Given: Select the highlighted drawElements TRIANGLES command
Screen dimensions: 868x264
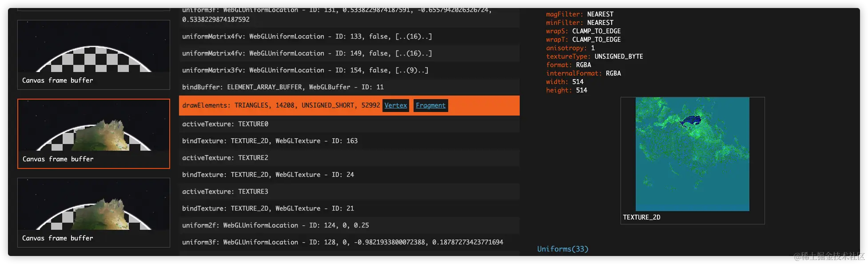Looking at the screenshot, I should coord(349,105).
